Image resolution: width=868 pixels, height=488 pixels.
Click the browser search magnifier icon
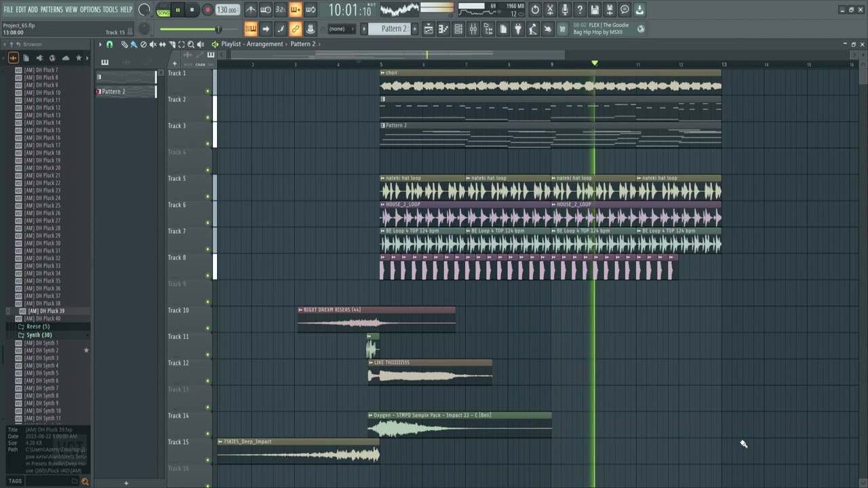pos(85,481)
